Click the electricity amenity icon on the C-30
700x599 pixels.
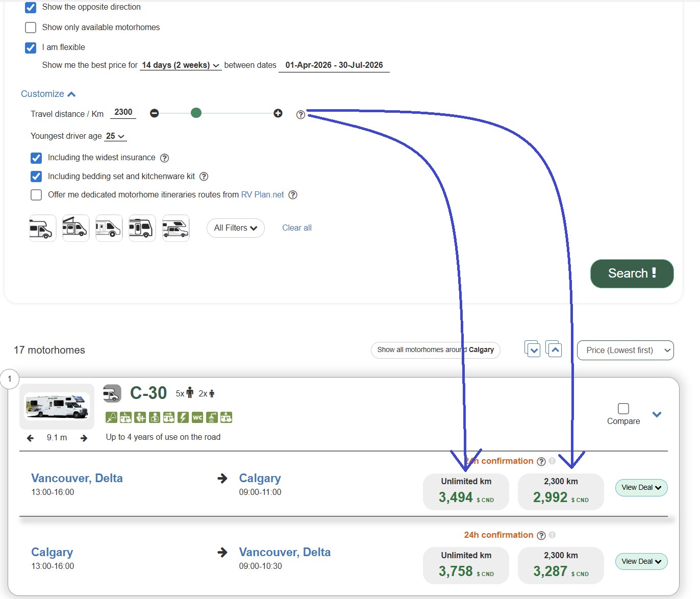183,417
